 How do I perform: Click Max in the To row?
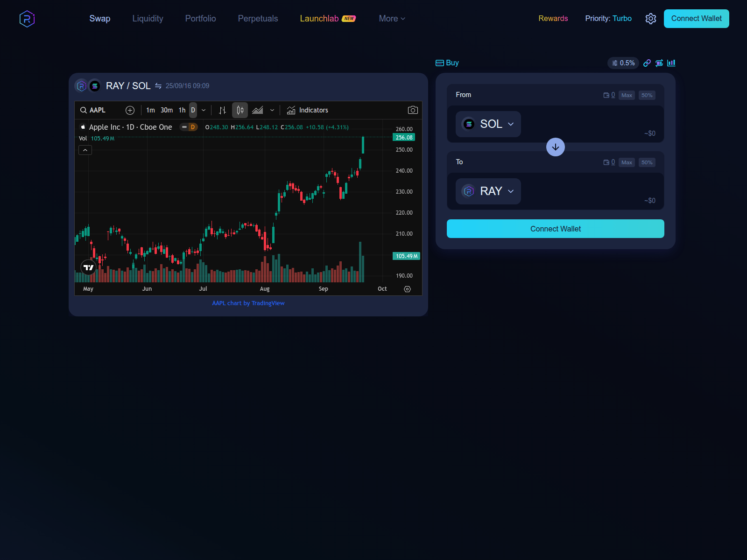(627, 162)
